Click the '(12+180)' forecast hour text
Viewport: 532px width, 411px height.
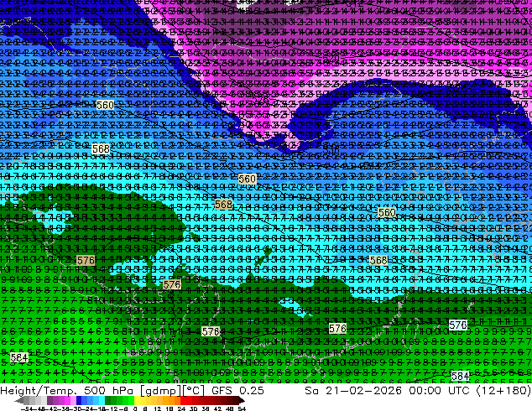tap(503, 391)
